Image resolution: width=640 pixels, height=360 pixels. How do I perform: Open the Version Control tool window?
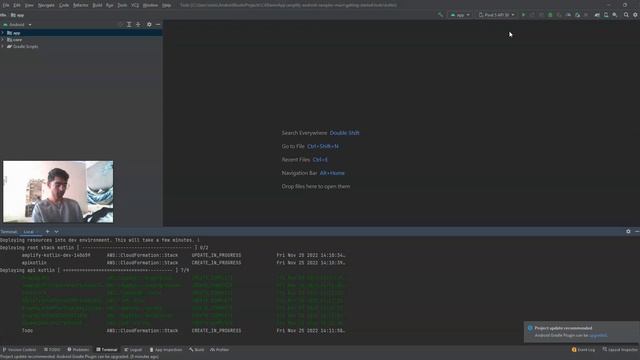[19, 350]
